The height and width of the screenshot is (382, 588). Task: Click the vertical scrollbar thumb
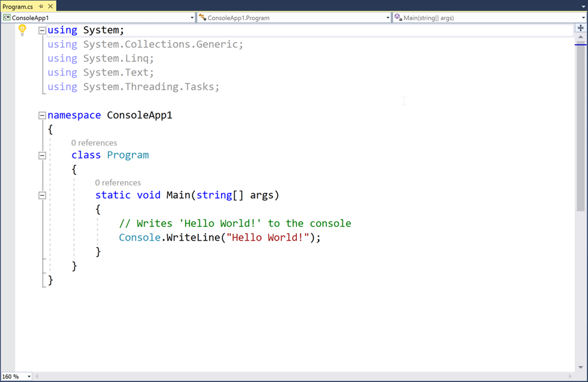point(581,126)
